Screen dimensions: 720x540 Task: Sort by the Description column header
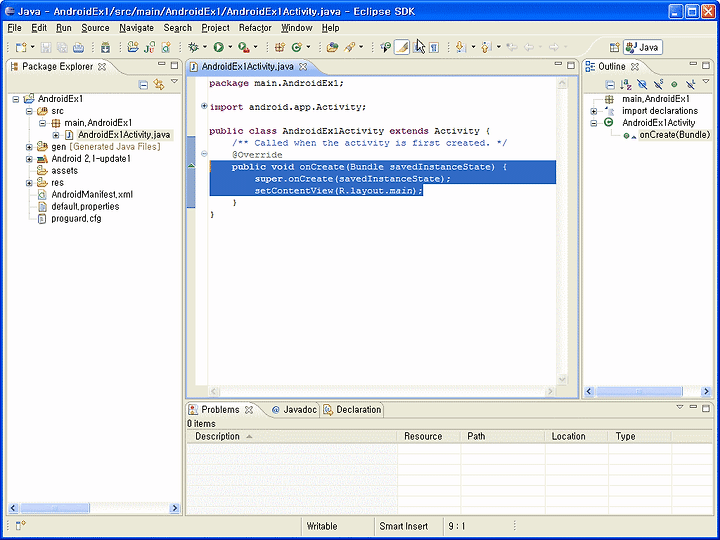pyautogui.click(x=292, y=436)
